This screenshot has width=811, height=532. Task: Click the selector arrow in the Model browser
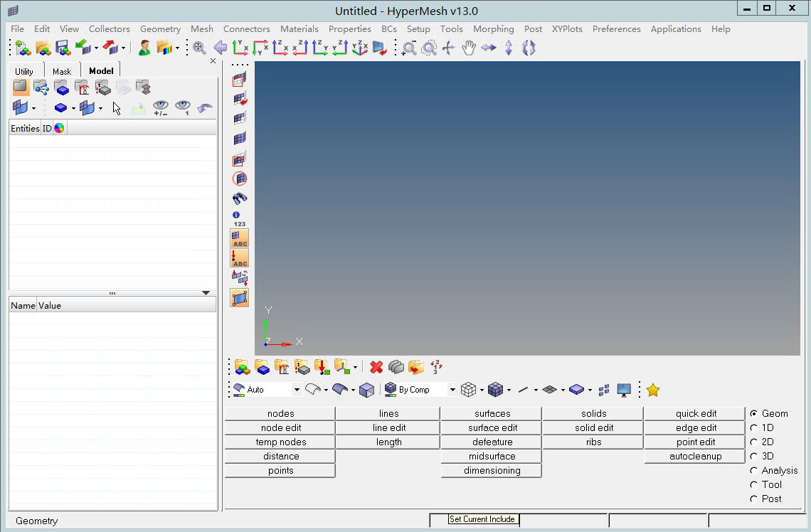click(117, 108)
